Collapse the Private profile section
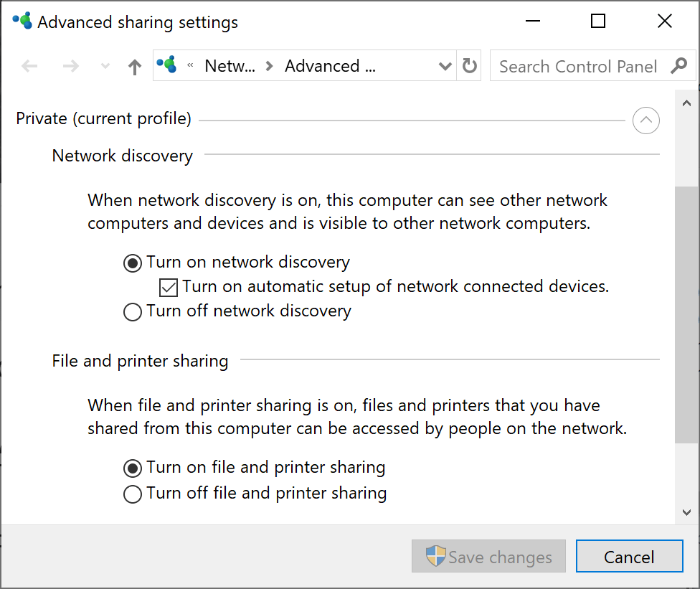The height and width of the screenshot is (589, 700). [645, 121]
